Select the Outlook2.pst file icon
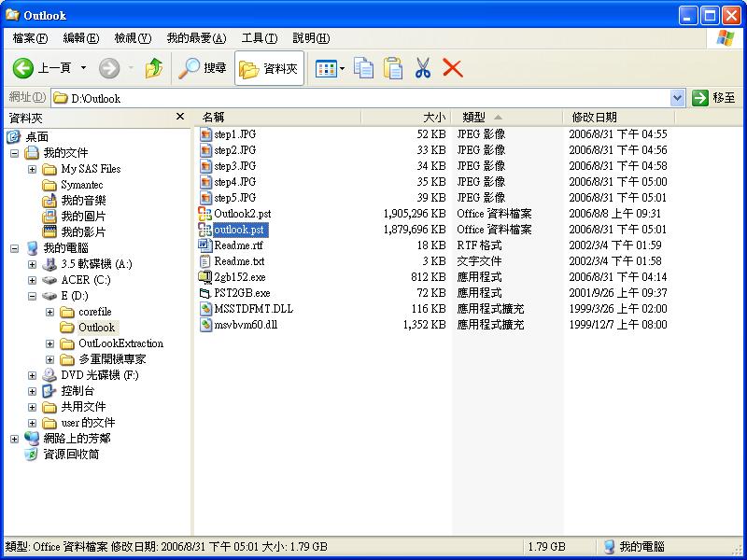 pos(204,214)
